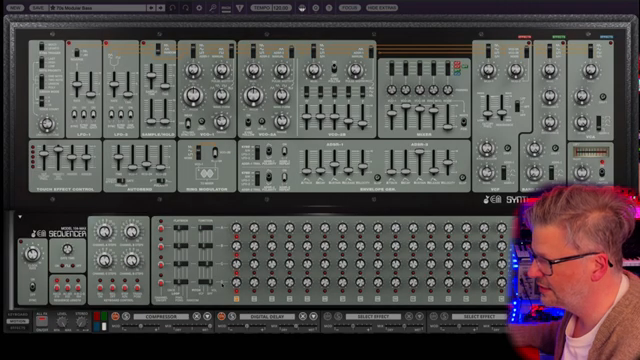The image size is (640, 360).
Task: Click the NEW preset button
Action: 15,8
